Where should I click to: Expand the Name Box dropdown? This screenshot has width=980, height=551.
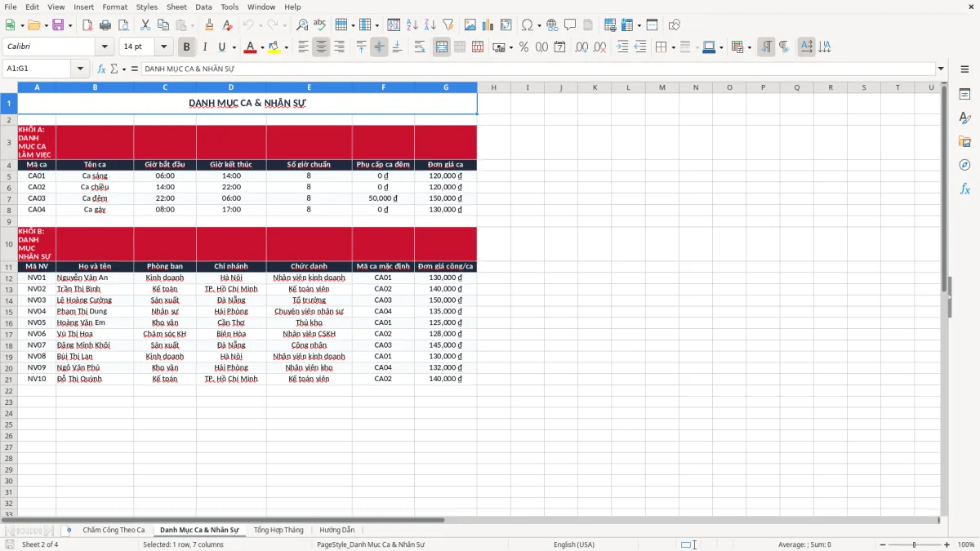click(80, 69)
